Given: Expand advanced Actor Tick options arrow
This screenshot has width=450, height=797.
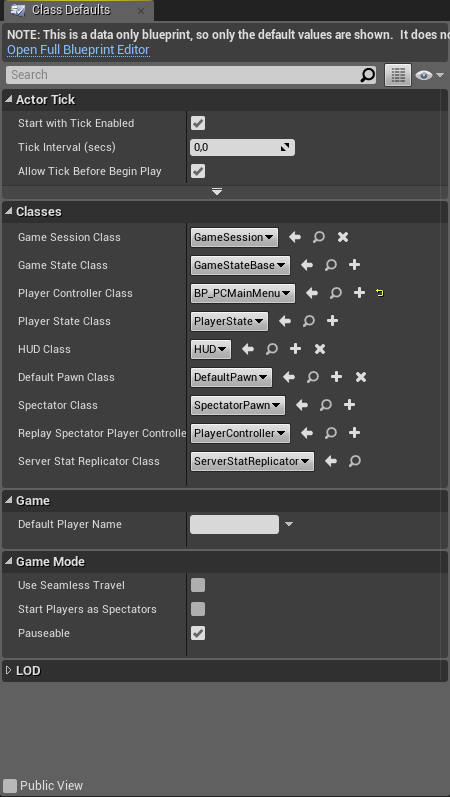Looking at the screenshot, I should (x=217, y=192).
